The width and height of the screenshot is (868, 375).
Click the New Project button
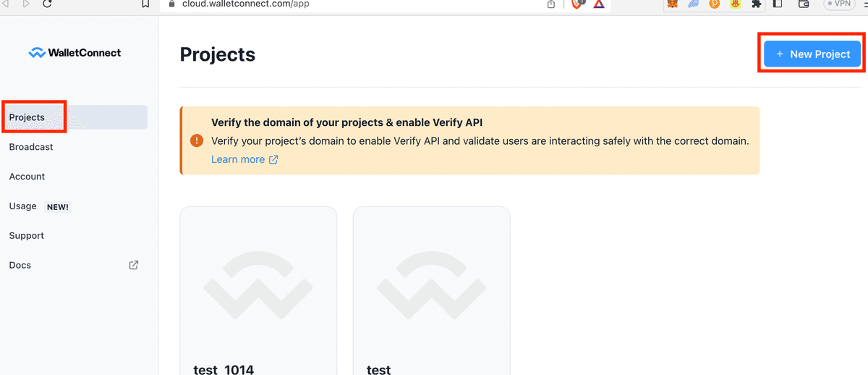pos(812,54)
